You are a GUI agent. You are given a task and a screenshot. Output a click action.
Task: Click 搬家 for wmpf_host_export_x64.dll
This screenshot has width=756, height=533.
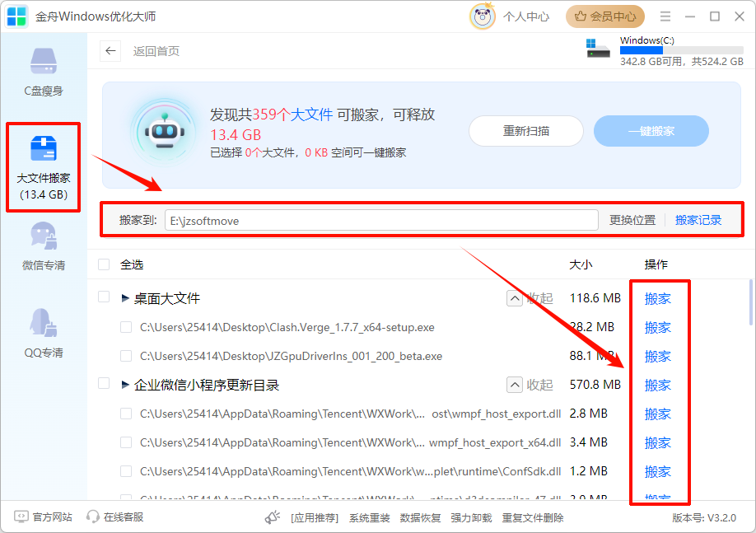(x=658, y=443)
